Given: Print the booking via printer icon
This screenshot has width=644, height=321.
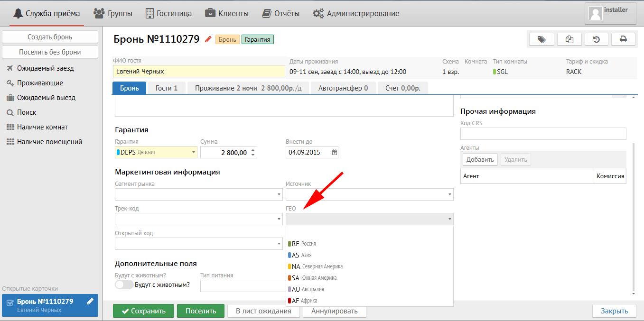Looking at the screenshot, I should [623, 39].
